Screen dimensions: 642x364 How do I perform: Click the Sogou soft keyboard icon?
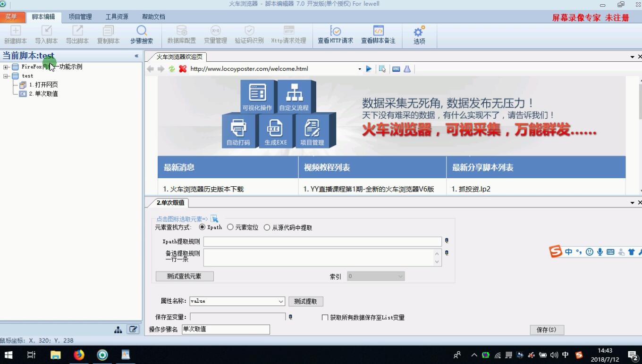(610, 252)
